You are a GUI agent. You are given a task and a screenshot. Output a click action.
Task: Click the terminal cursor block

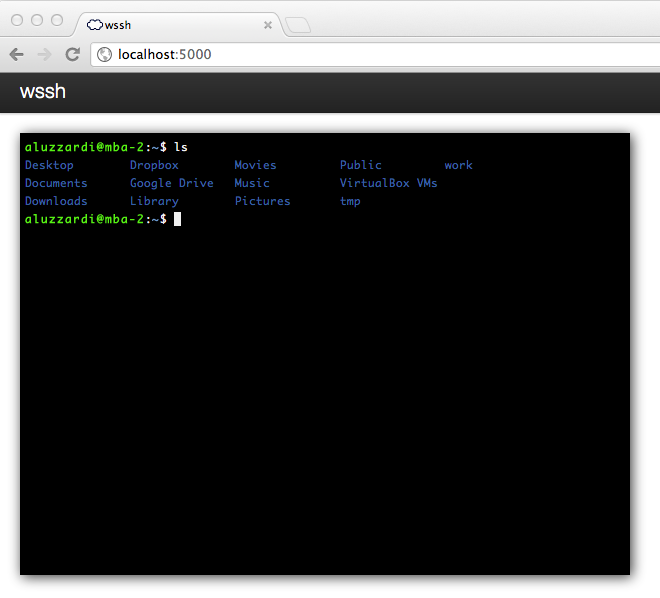(177, 219)
